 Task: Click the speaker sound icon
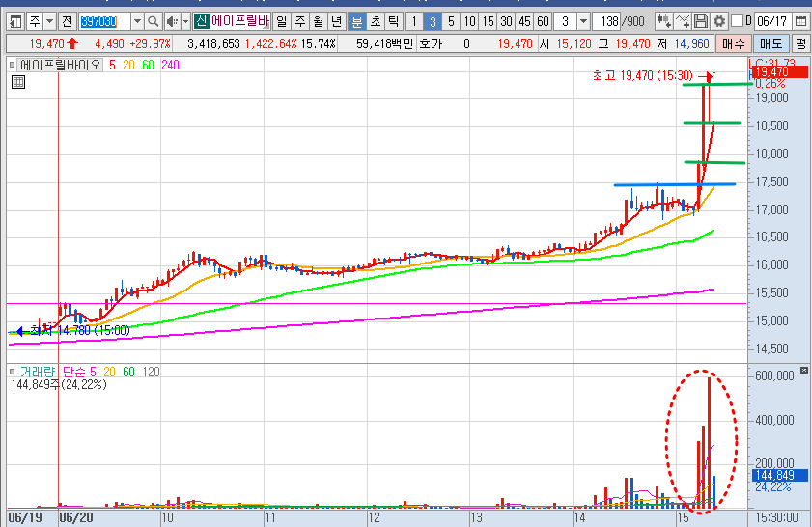click(x=172, y=22)
